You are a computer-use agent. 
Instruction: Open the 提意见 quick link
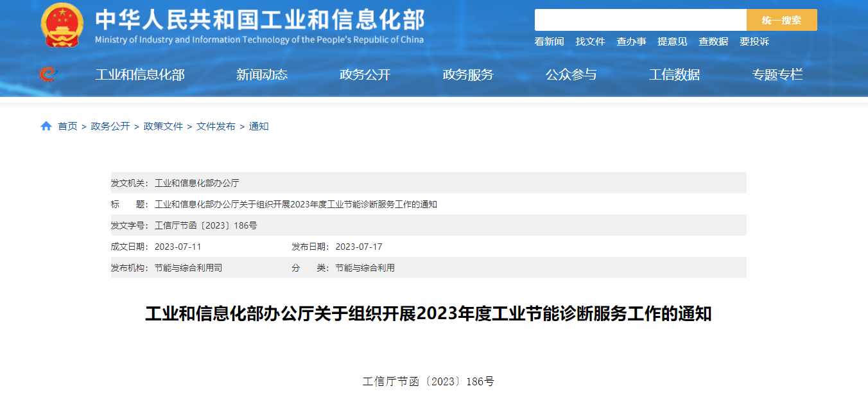click(672, 42)
